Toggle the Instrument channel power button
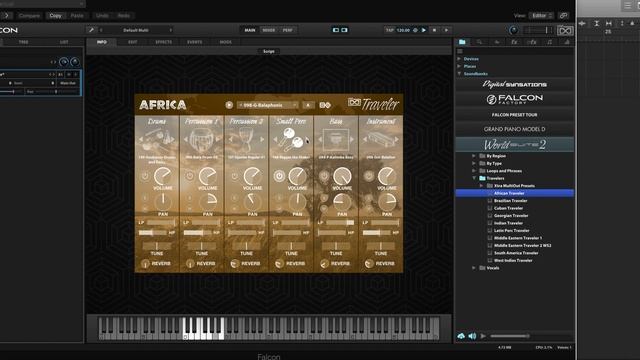The height and width of the screenshot is (360, 640). [x=369, y=176]
